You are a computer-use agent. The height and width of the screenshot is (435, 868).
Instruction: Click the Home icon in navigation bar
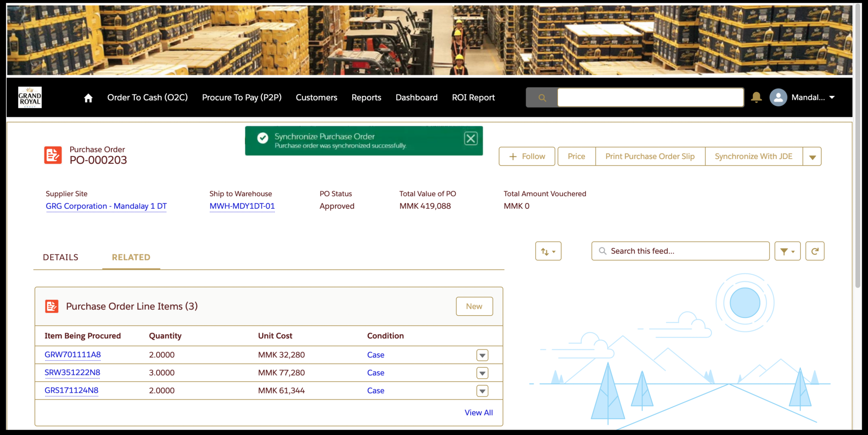88,98
